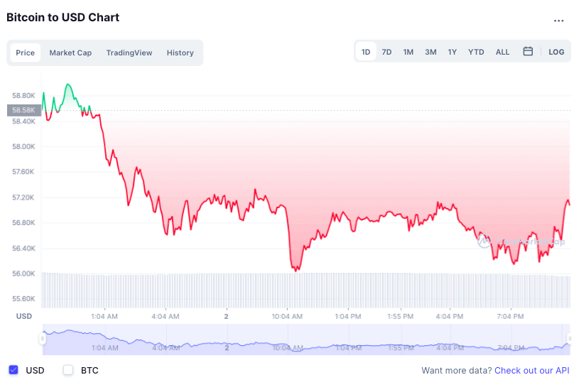Uncheck the USD checkbox
579x392 pixels.
pos(13,370)
